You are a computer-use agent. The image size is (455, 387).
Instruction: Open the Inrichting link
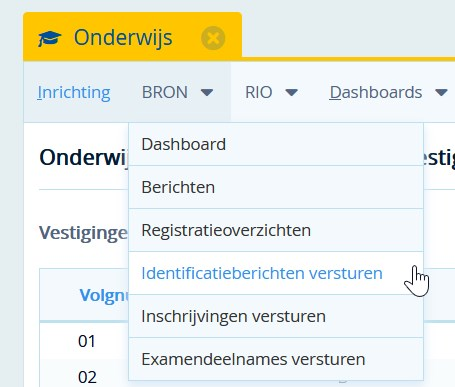tap(74, 92)
